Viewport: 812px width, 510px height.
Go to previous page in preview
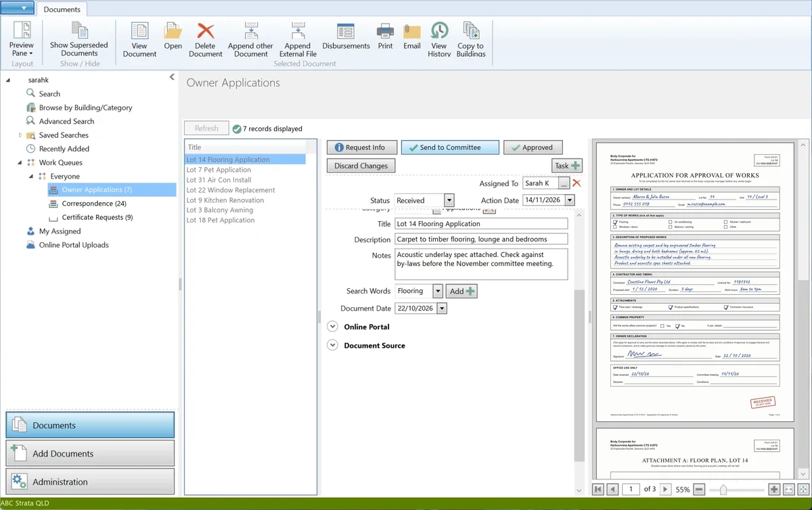tap(612, 489)
